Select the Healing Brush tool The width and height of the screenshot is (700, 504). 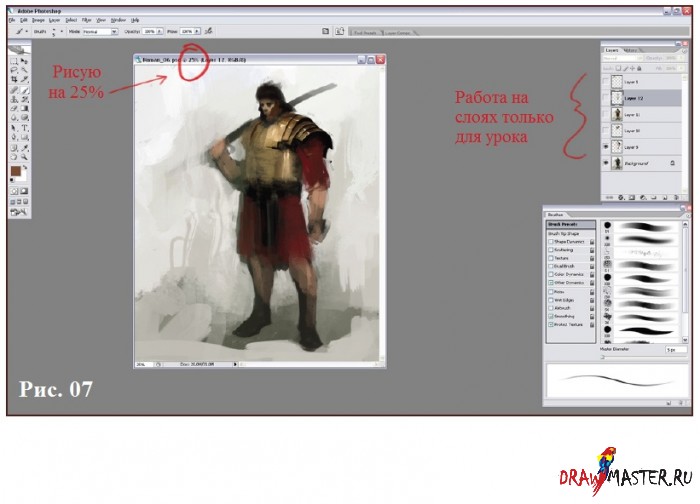coord(14,90)
